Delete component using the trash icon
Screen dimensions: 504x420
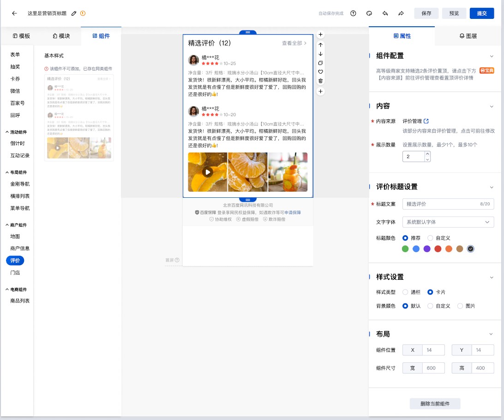(321, 81)
